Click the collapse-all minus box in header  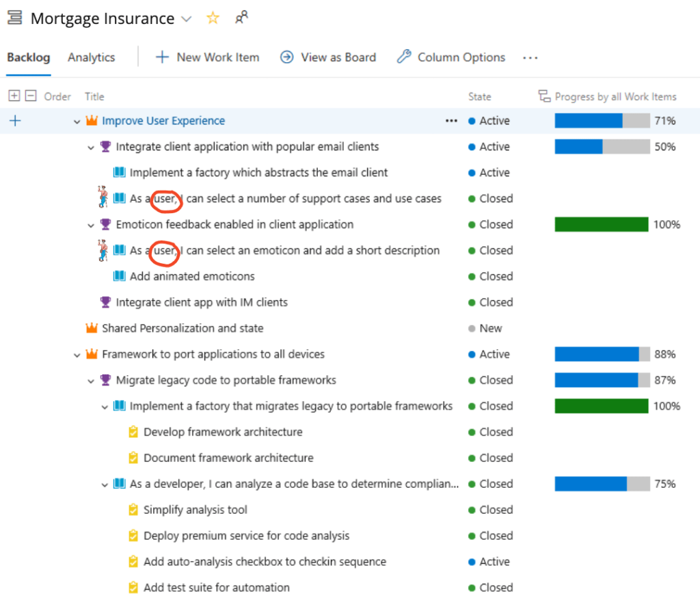[x=30, y=96]
